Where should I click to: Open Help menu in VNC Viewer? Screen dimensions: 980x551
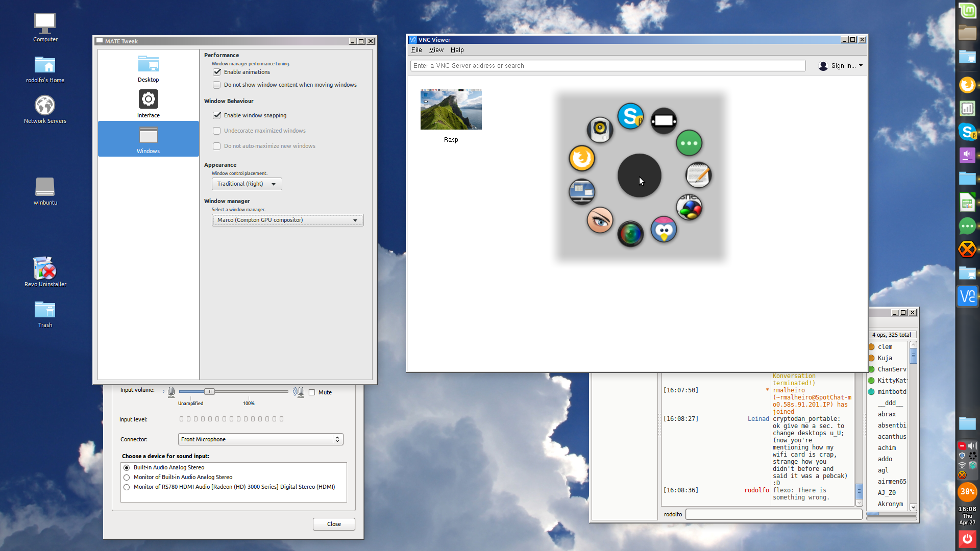click(x=457, y=50)
